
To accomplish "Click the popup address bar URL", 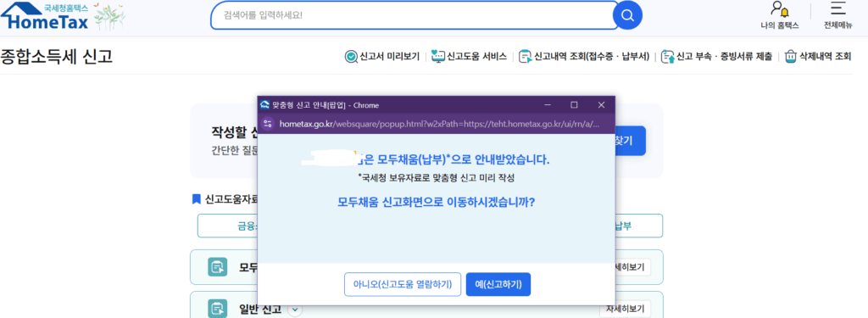I will 439,124.
